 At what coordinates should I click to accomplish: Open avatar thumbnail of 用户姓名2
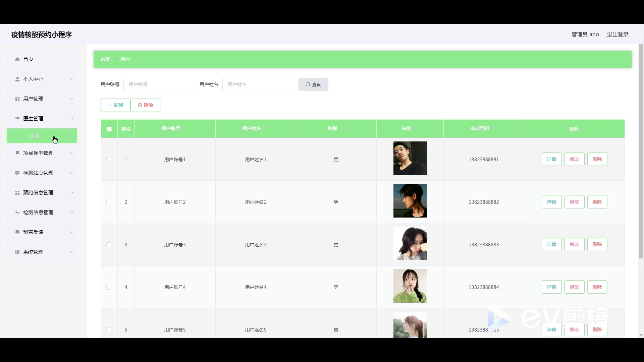click(x=410, y=201)
